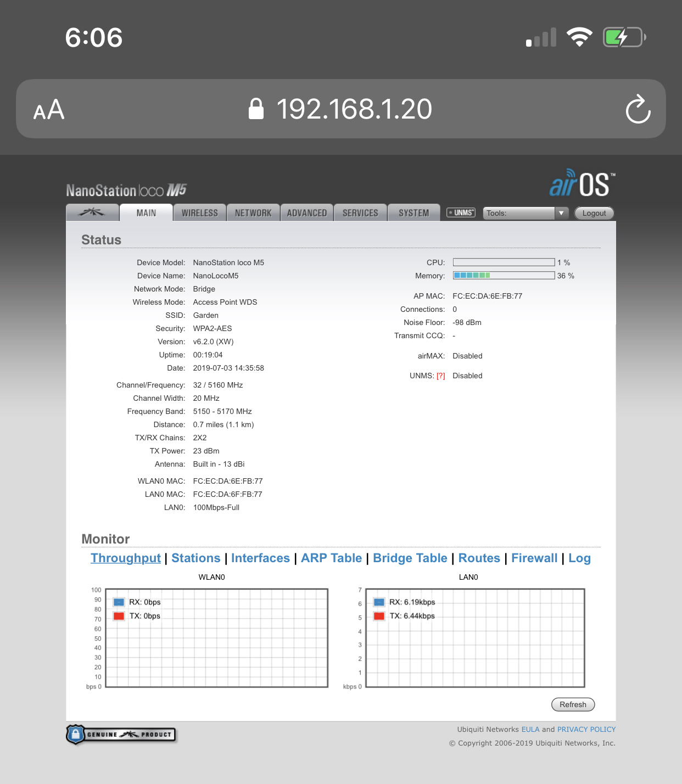Tap the battery charging indicator
This screenshot has width=682, height=784.
[x=624, y=37]
